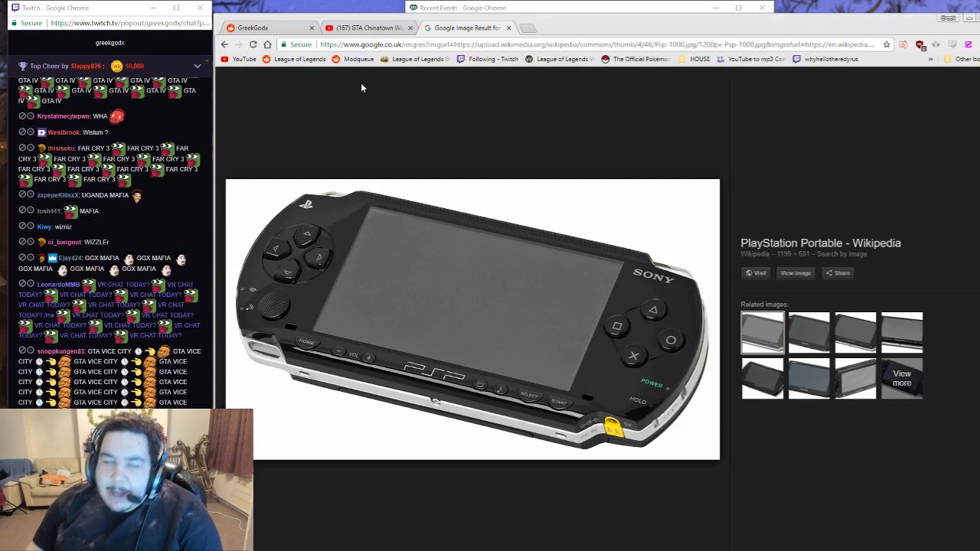
Task: Ban user thisiseku in Twitch chat
Action: (22, 148)
